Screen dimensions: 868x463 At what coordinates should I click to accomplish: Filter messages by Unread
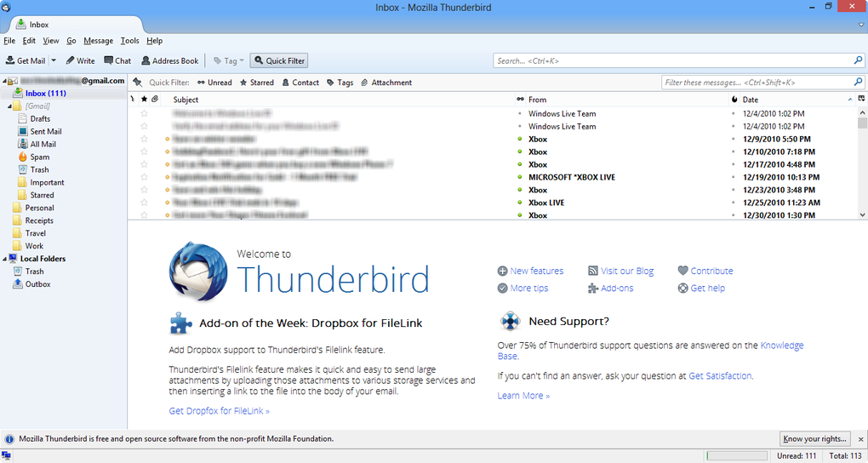pos(214,83)
